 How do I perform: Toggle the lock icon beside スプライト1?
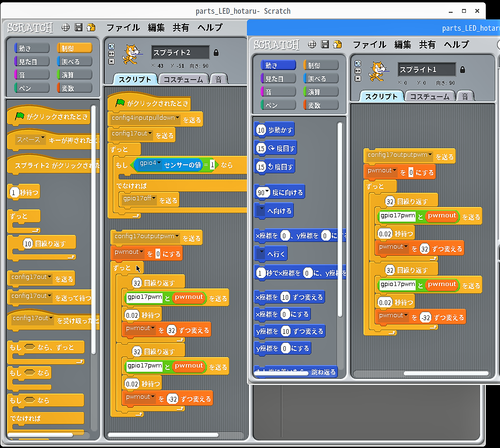(x=463, y=70)
